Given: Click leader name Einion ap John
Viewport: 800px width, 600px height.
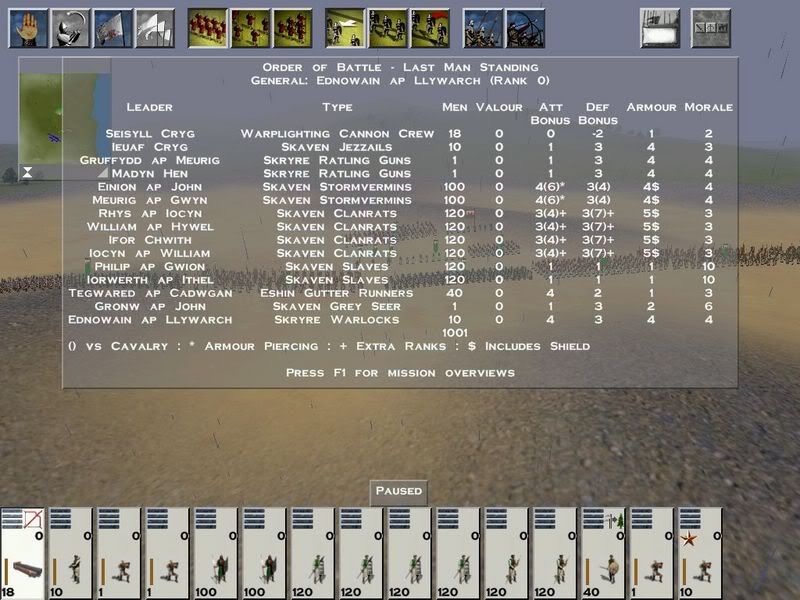Looking at the screenshot, I should [149, 187].
